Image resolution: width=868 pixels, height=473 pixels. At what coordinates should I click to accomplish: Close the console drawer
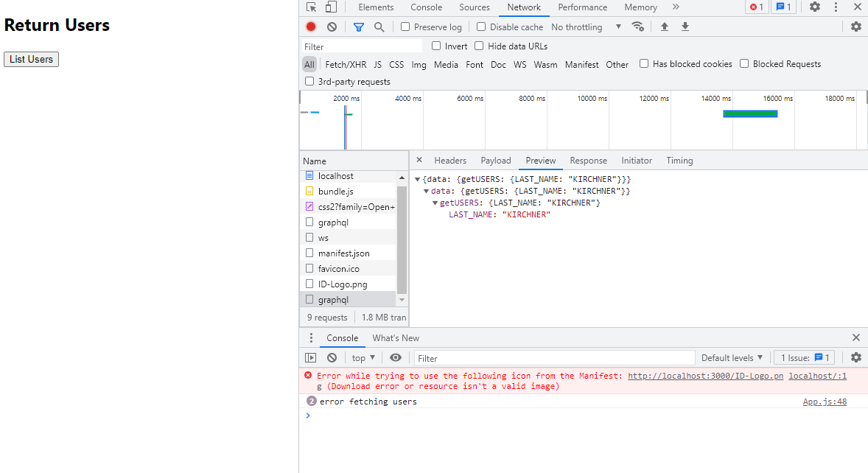[855, 337]
